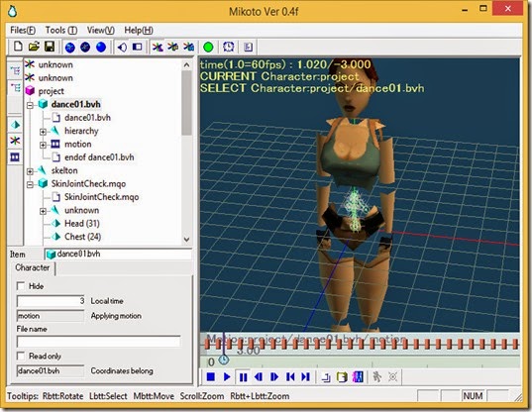Click the panel layout toolbar icon
The image size is (532, 412).
tap(137, 47)
